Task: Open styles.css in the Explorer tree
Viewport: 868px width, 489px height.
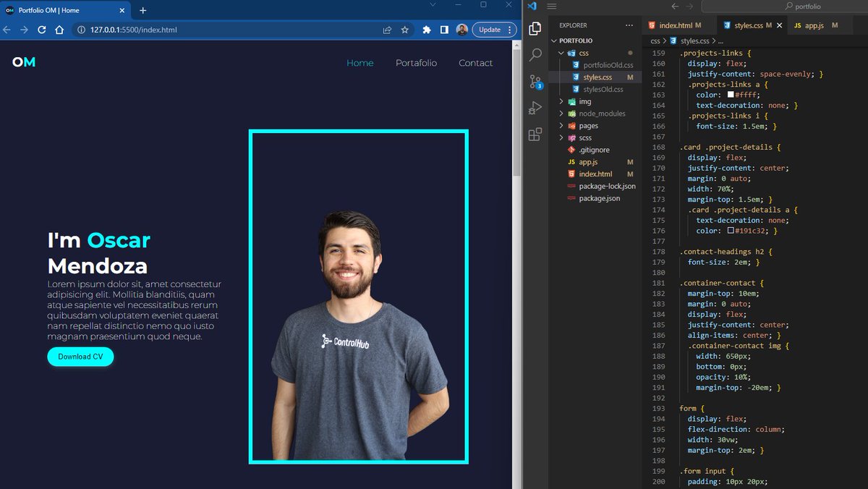Action: [597, 77]
